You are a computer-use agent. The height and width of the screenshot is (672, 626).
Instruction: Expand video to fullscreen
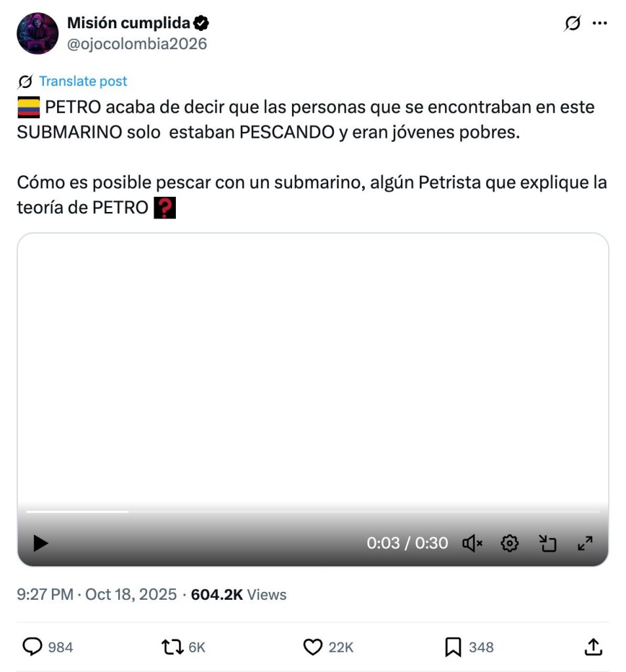(585, 543)
